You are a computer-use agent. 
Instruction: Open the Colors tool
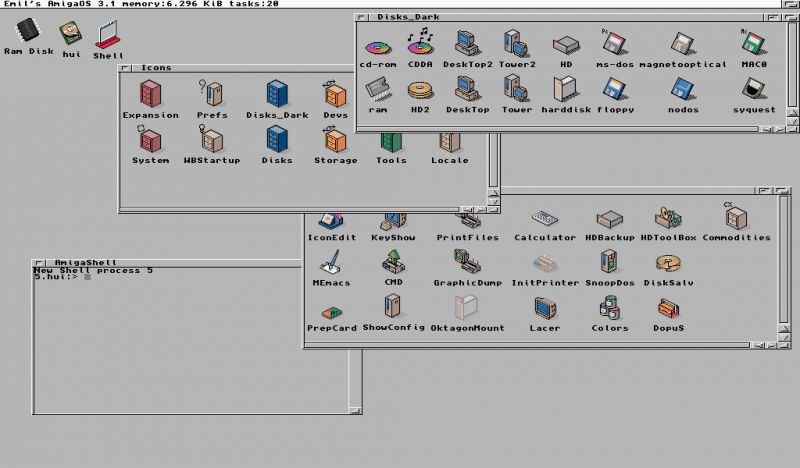[x=609, y=307]
